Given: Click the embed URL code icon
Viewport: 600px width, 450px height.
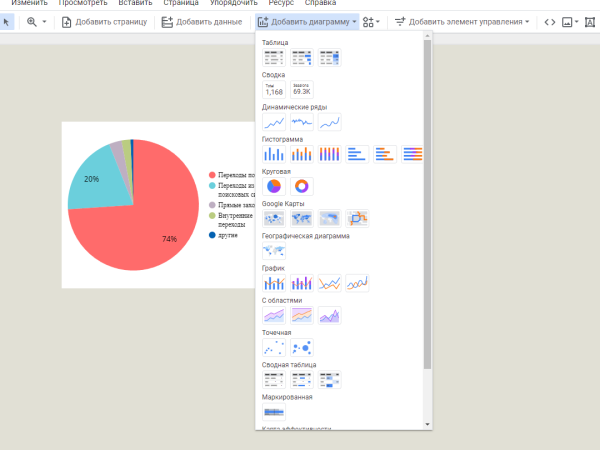Looking at the screenshot, I should (x=548, y=21).
